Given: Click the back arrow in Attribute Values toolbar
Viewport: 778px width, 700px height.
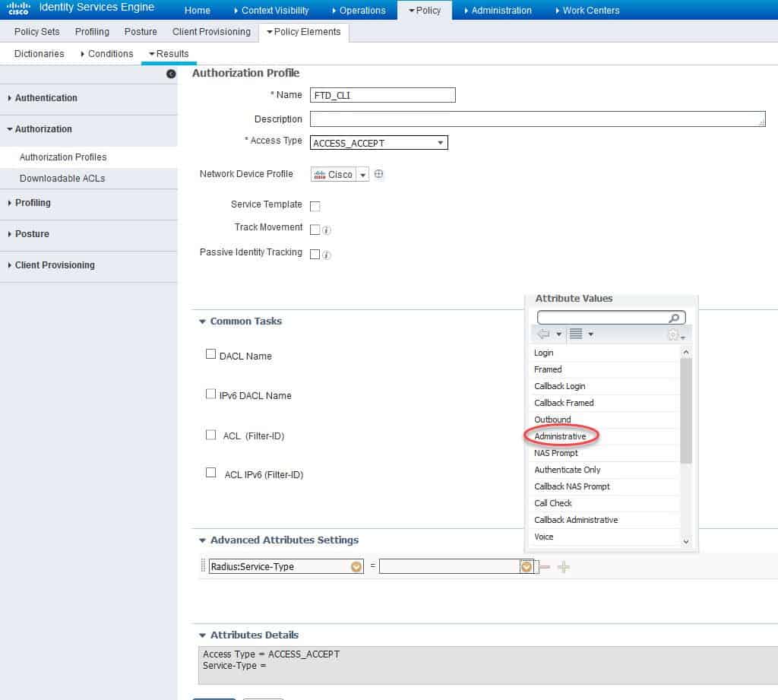Looking at the screenshot, I should pyautogui.click(x=544, y=334).
